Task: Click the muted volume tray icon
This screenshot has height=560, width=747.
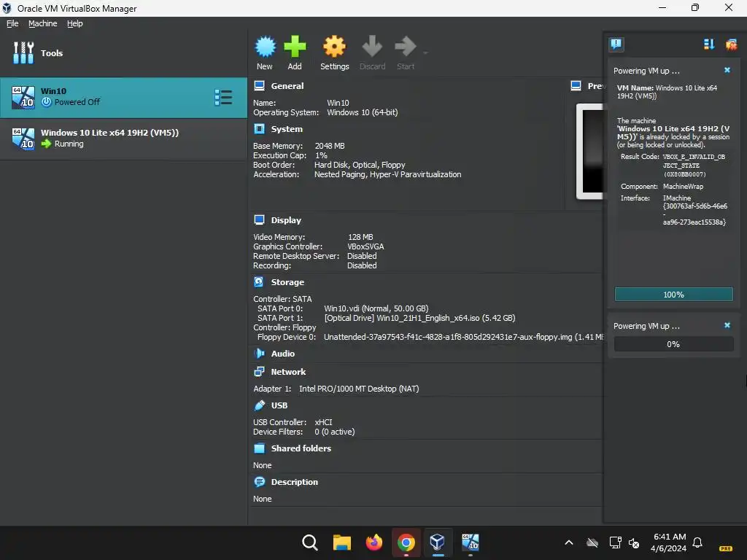Action: click(x=634, y=542)
